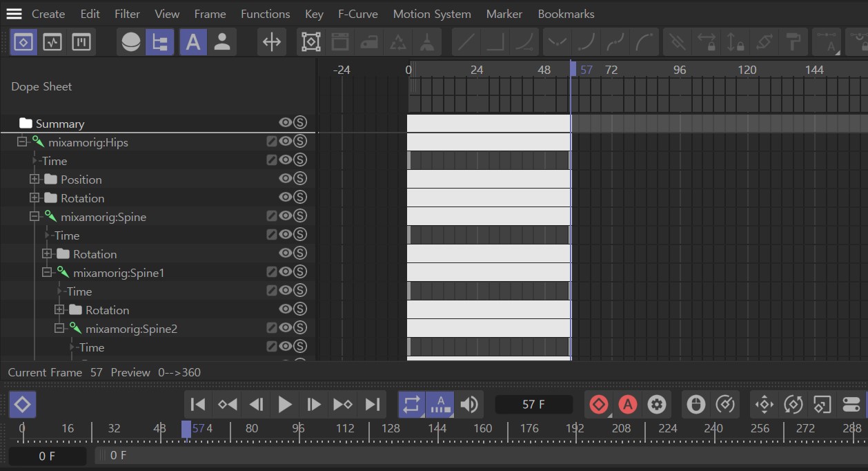Image resolution: width=868 pixels, height=471 pixels.
Task: Toggle position keying four-arrows icon
Action: coord(764,404)
